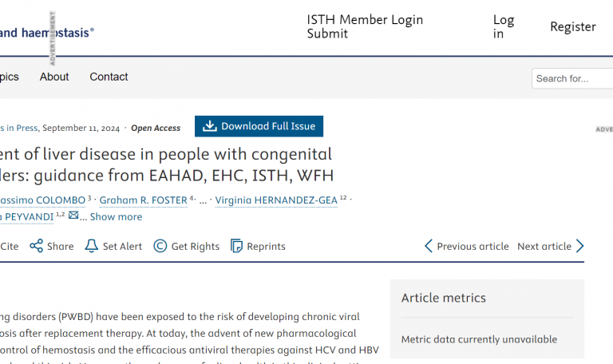613x364 pixels.
Task: Open the ISTH Member Login link
Action: (x=365, y=20)
